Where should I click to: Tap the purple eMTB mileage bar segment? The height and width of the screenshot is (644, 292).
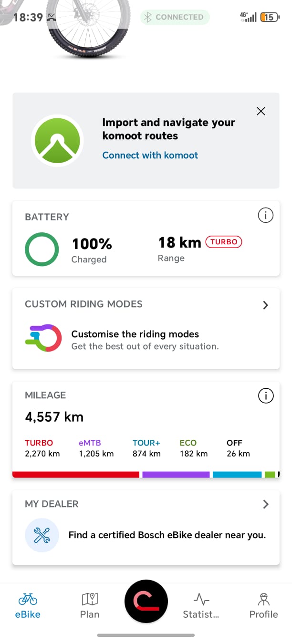tap(176, 475)
